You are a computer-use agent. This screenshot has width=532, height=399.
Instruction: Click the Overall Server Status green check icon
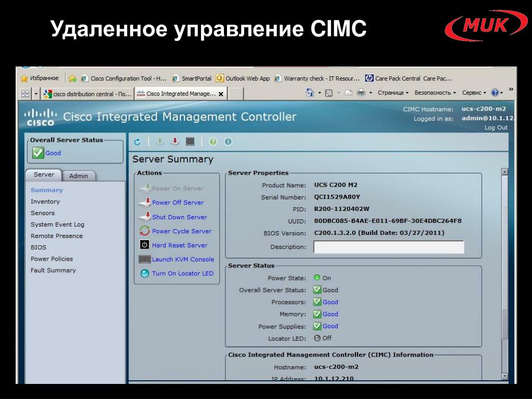[x=37, y=153]
